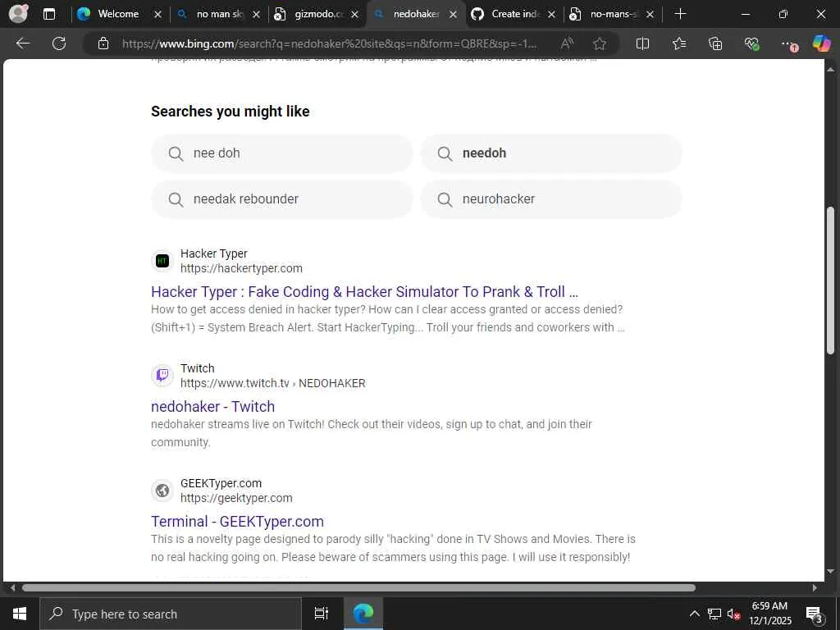Screen dimensions: 840x630
Task: Click the twitch.tv › NEDOHAKER URL
Action: click(x=272, y=383)
